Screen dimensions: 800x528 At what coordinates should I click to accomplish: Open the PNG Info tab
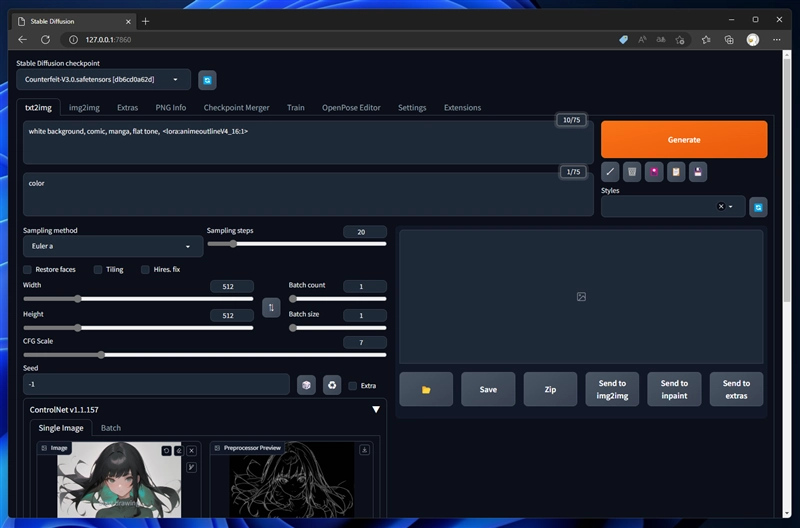(171, 108)
